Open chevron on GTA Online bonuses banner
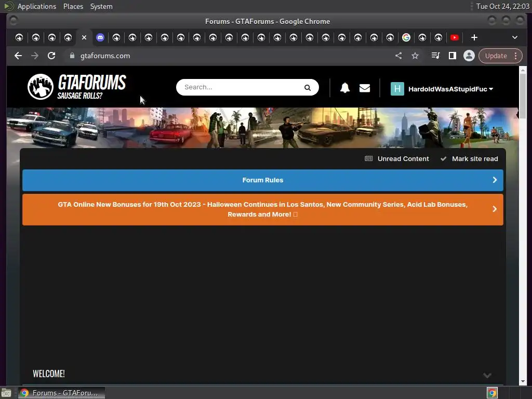This screenshot has height=399, width=532. pyautogui.click(x=495, y=209)
